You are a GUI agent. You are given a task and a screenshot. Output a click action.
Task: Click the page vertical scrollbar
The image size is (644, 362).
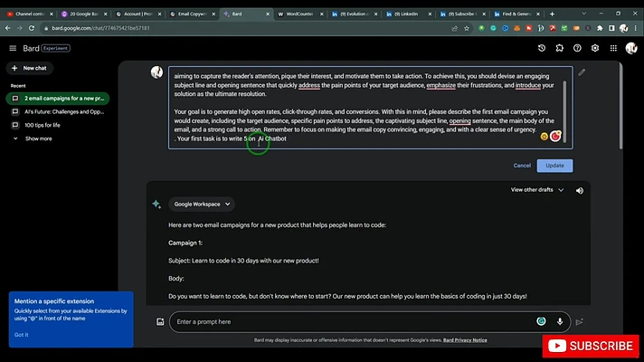pos(620,107)
